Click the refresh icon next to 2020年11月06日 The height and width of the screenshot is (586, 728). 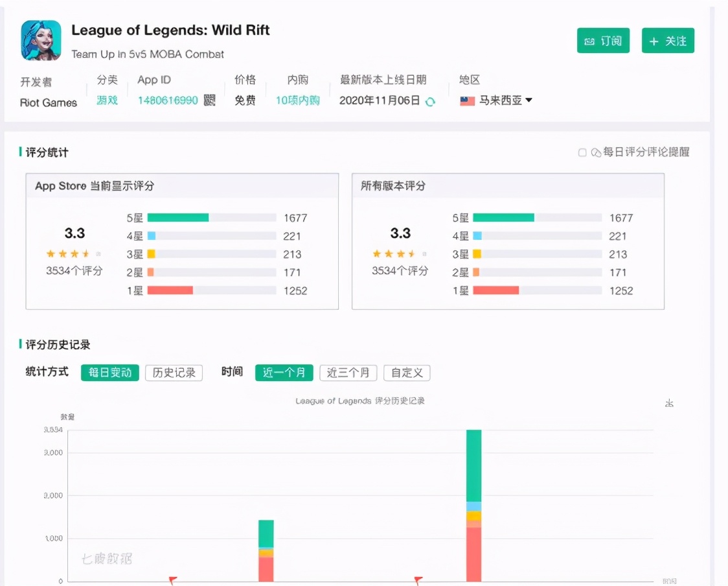(x=431, y=101)
